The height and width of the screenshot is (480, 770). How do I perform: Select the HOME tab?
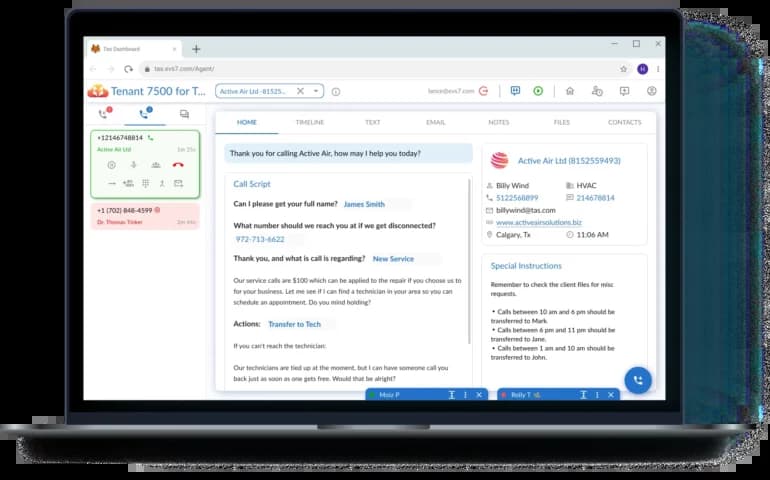(x=247, y=122)
